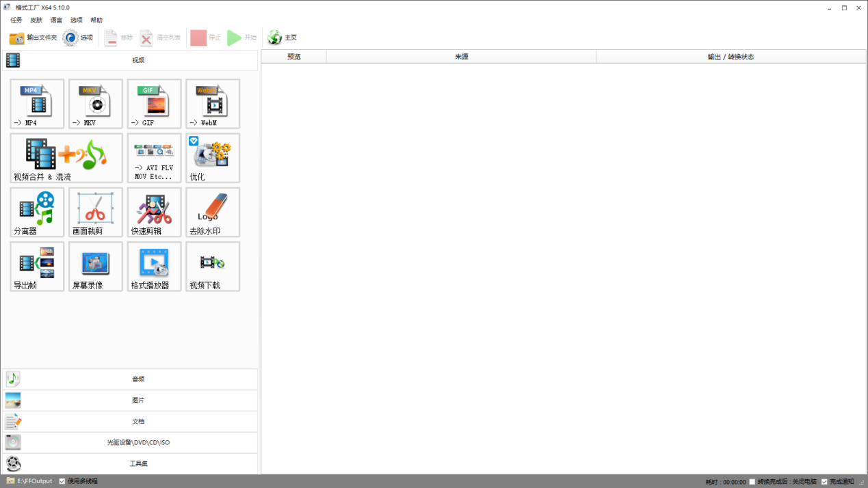Open the -> AVI FLV MOV Etc tool

coord(154,158)
